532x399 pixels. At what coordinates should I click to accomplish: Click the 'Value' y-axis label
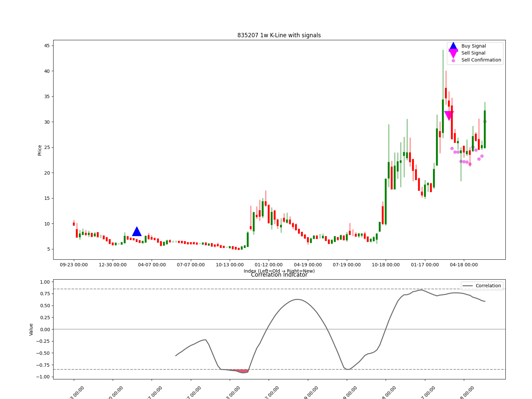[x=31, y=329]
